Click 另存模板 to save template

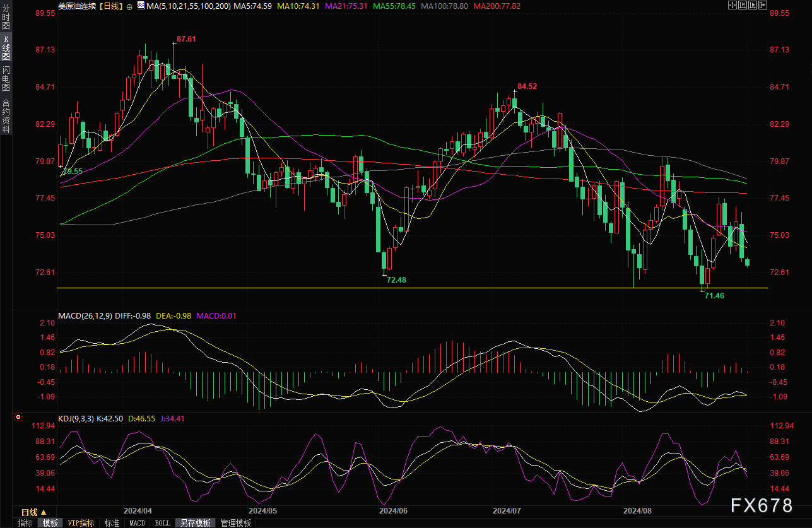(195, 523)
